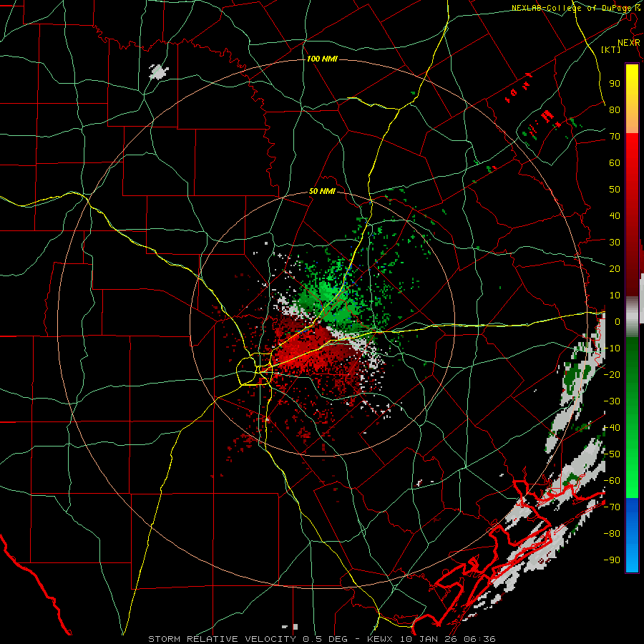This screenshot has height=644, width=644.
Task: Click the isolated gray echo blob in the northwest
Action: click(x=159, y=72)
